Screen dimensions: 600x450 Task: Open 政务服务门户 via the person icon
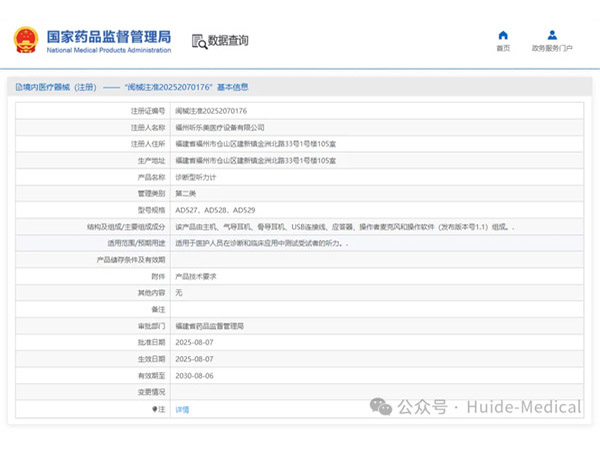[x=552, y=35]
